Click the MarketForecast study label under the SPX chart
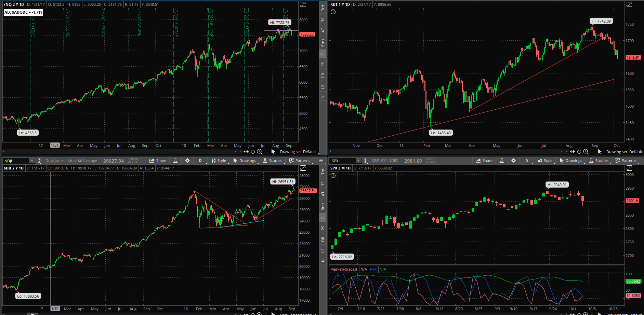Viewport: 644px width, 315px height. [344, 269]
